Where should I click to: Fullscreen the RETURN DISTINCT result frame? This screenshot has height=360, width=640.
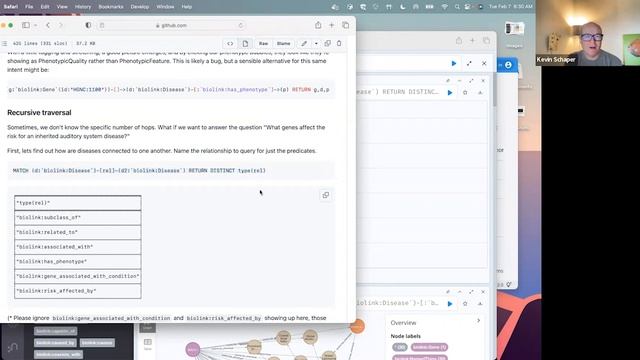[x=471, y=81]
